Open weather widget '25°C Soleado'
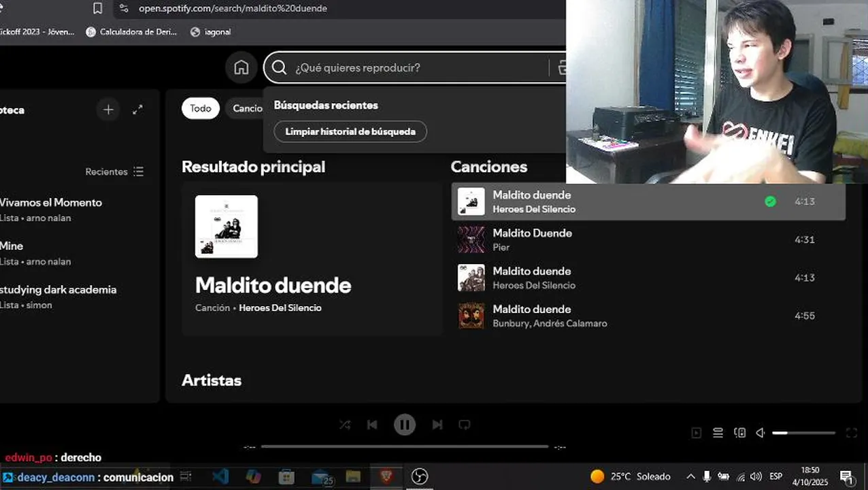 click(631, 476)
